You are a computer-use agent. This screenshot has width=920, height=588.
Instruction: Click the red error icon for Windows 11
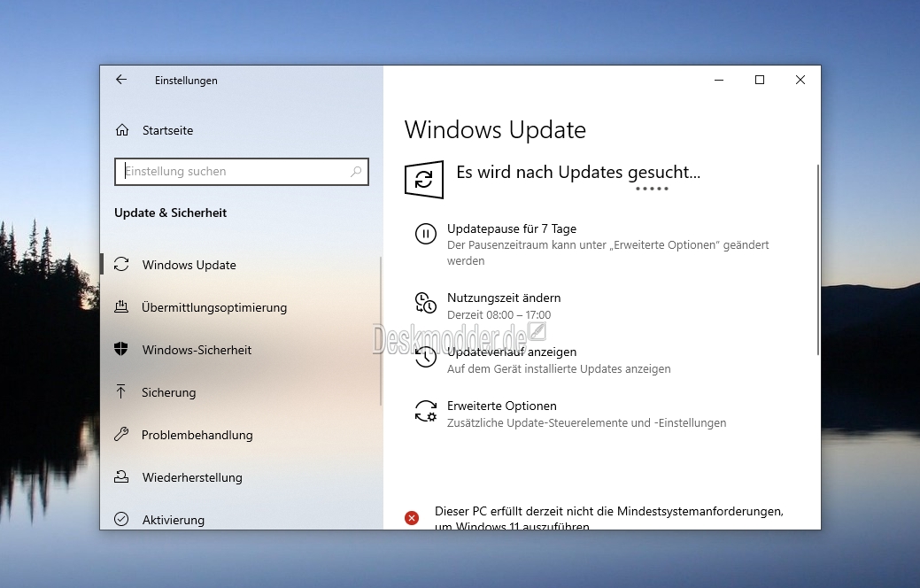coord(412,517)
